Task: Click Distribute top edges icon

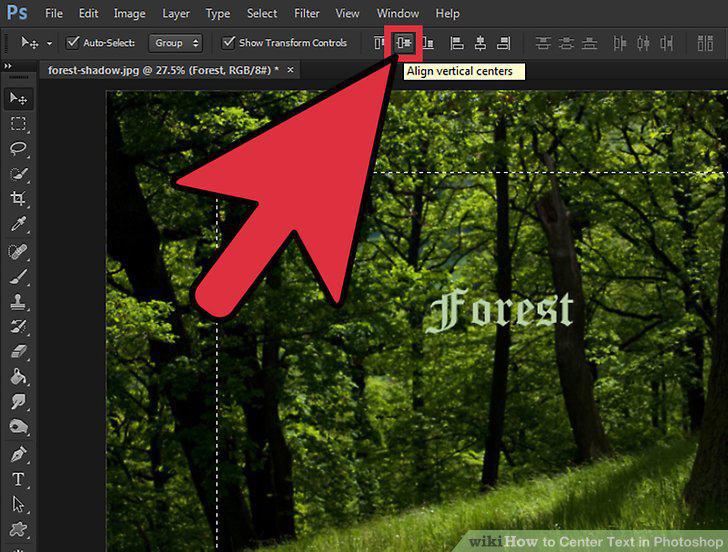Action: [x=543, y=43]
